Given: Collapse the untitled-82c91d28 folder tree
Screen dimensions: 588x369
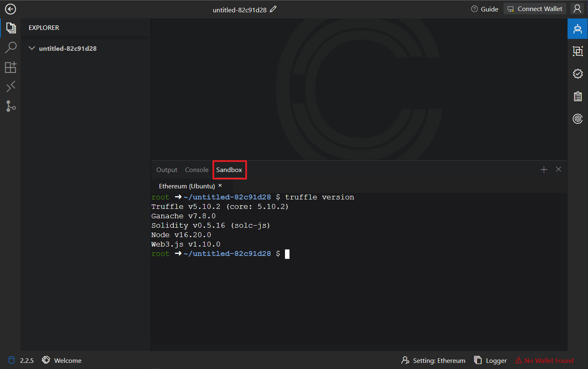Looking at the screenshot, I should [x=32, y=48].
